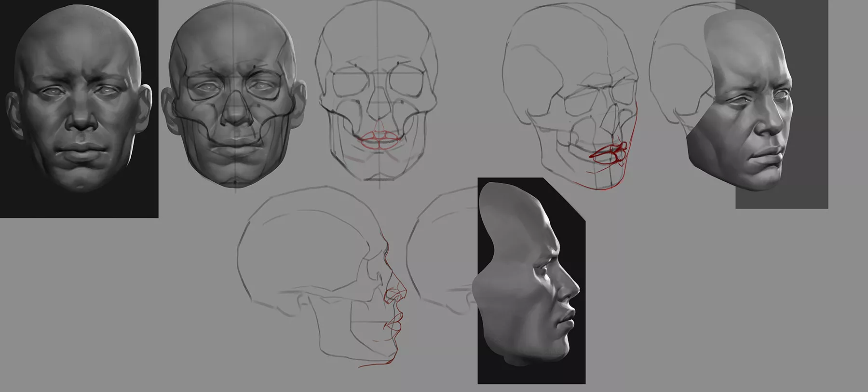
Task: Click the red lips on the front skull sketch
Action: coord(380,139)
